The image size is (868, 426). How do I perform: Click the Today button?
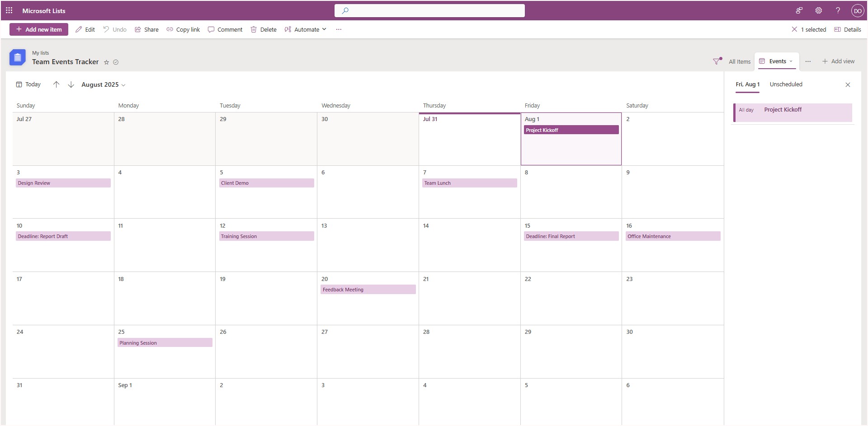28,84
